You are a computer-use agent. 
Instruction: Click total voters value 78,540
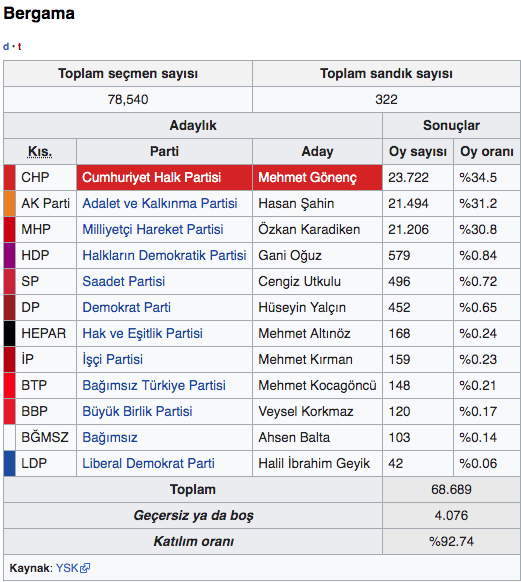(x=128, y=99)
